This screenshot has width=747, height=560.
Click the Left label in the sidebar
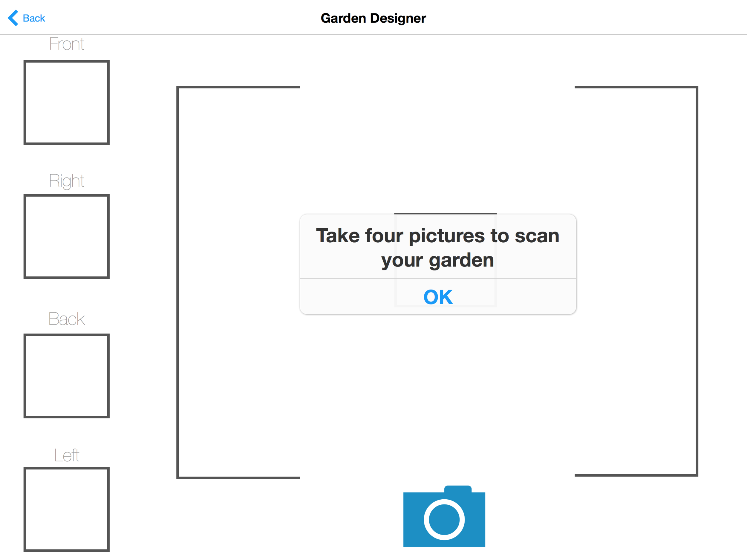click(x=67, y=455)
